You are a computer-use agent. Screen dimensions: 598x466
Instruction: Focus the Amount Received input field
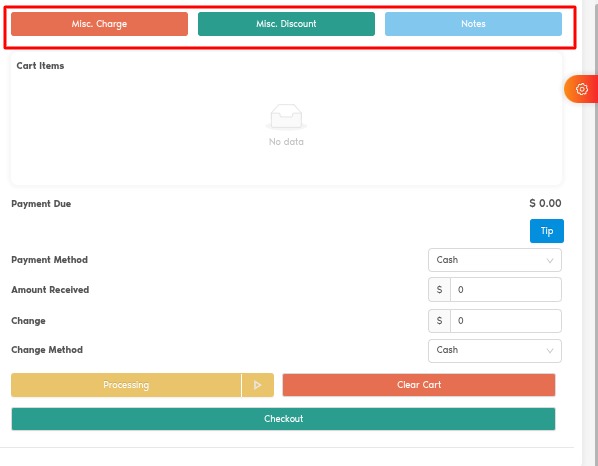pyautogui.click(x=506, y=290)
